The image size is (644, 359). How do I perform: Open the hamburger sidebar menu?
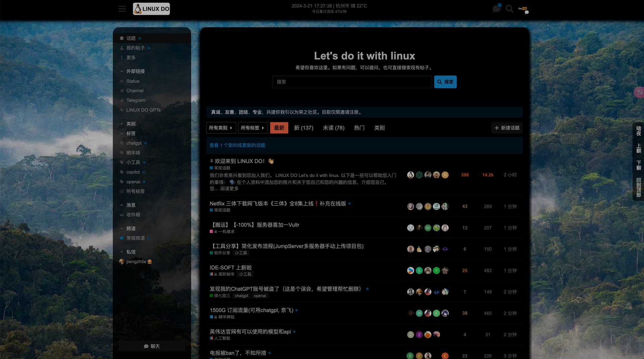click(122, 9)
